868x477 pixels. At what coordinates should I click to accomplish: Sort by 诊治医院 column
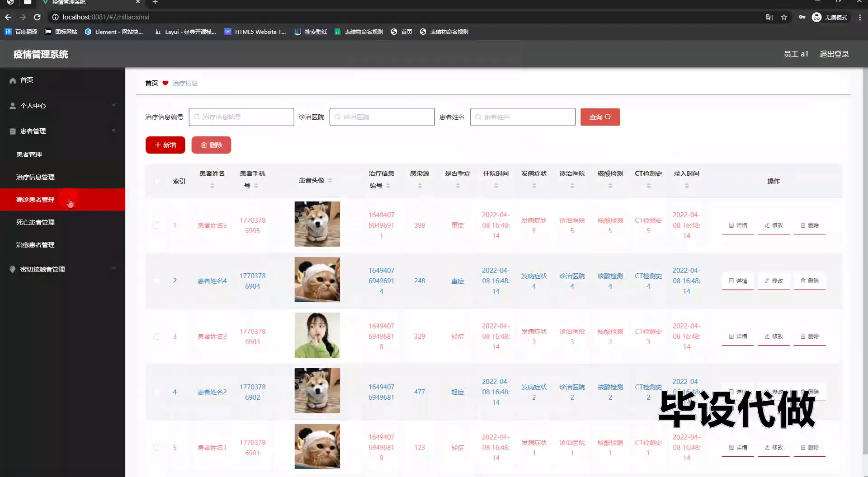click(572, 186)
